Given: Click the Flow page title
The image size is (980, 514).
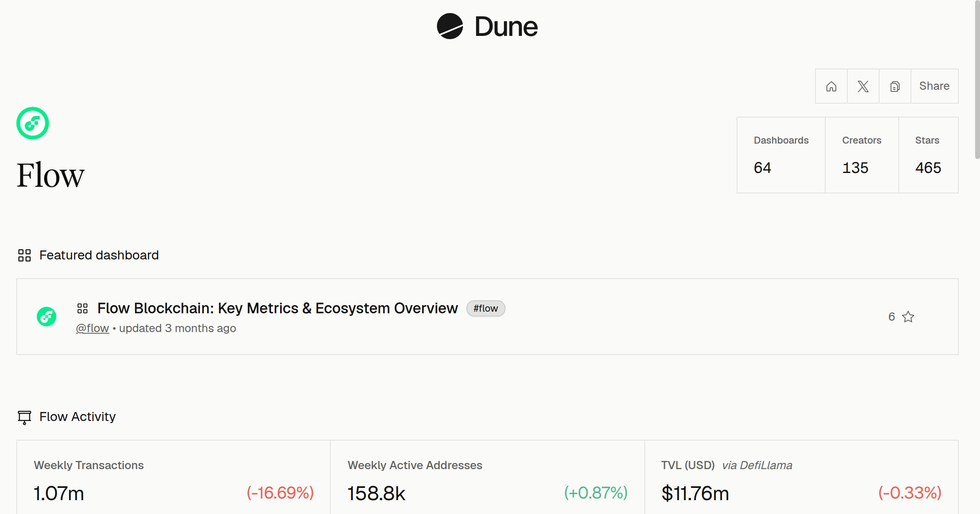Looking at the screenshot, I should (x=50, y=175).
